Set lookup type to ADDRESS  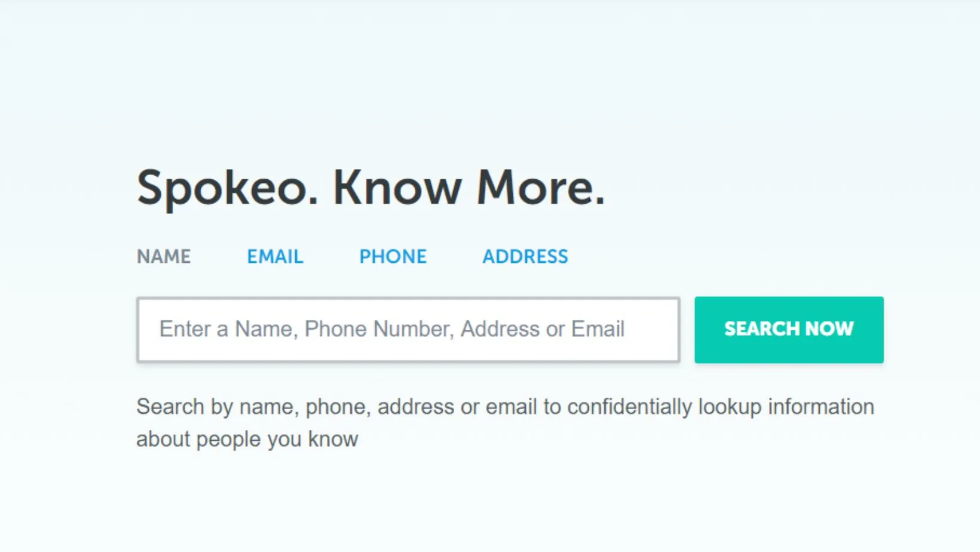coord(525,256)
